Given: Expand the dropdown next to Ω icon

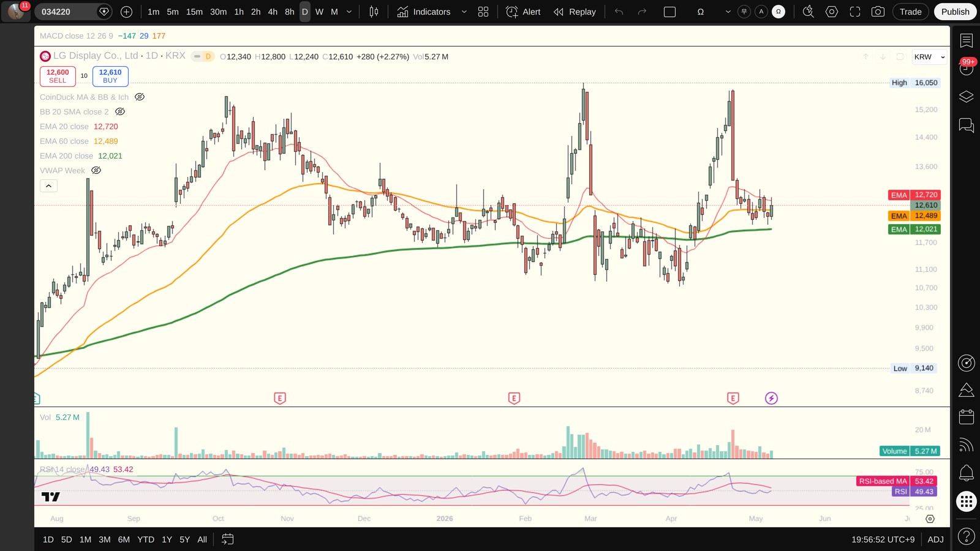Looking at the screenshot, I should pos(728,12).
